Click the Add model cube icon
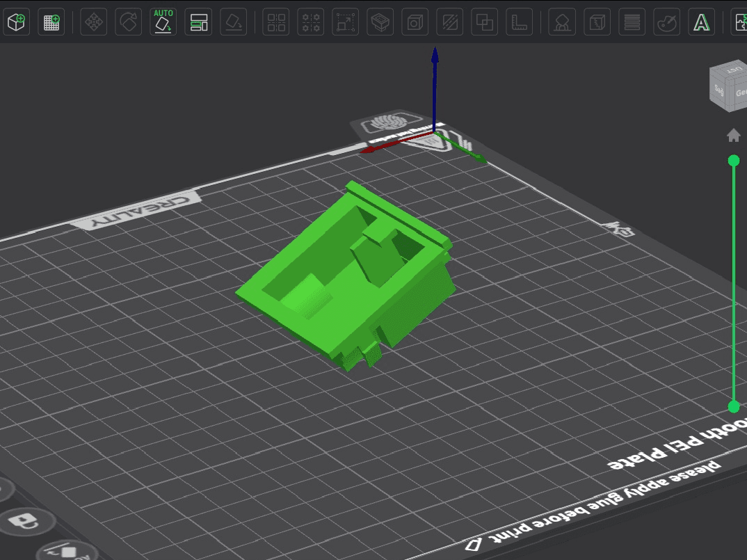747x560 pixels. pyautogui.click(x=16, y=22)
